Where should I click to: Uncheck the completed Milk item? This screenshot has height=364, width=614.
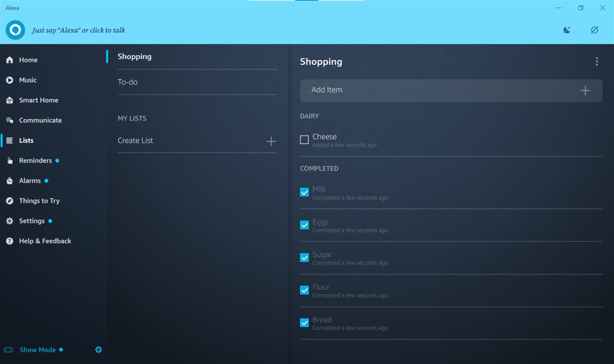304,191
